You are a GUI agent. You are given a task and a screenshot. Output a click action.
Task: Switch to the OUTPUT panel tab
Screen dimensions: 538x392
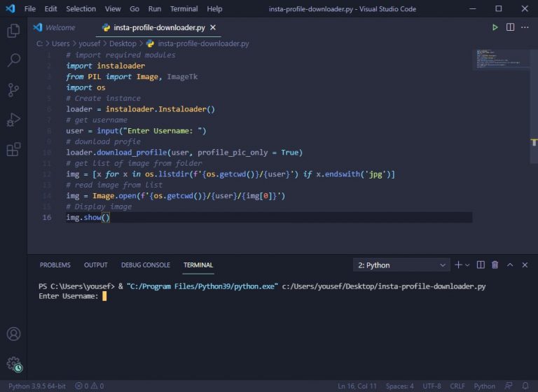[96, 265]
